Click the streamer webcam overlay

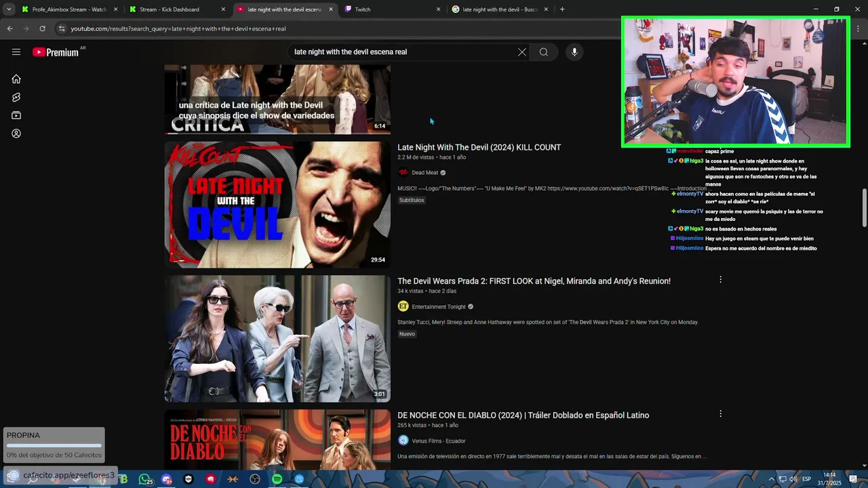click(736, 82)
